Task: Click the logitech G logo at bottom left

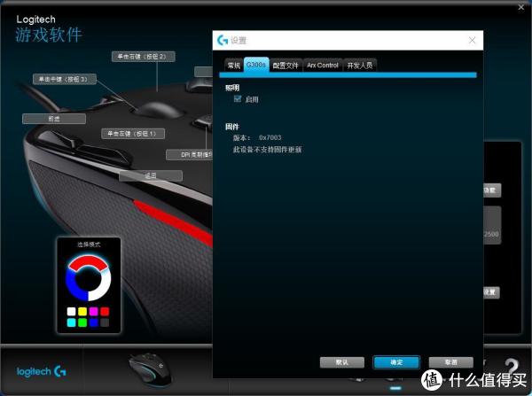Action: click(42, 371)
